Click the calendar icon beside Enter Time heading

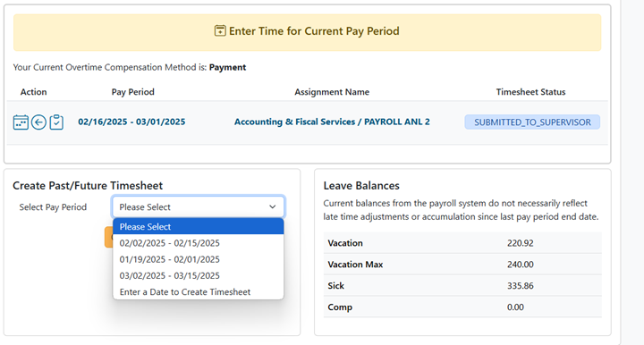(220, 30)
